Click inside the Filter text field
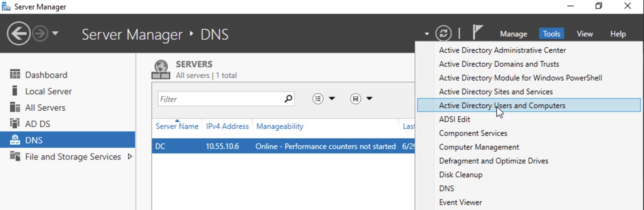The height and width of the screenshot is (210, 644). pos(220,99)
